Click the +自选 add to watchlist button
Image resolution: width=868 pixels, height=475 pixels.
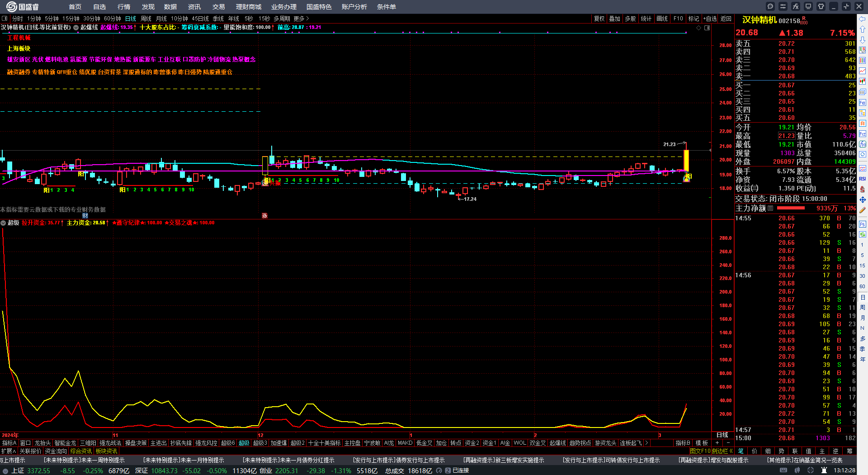pyautogui.click(x=710, y=19)
